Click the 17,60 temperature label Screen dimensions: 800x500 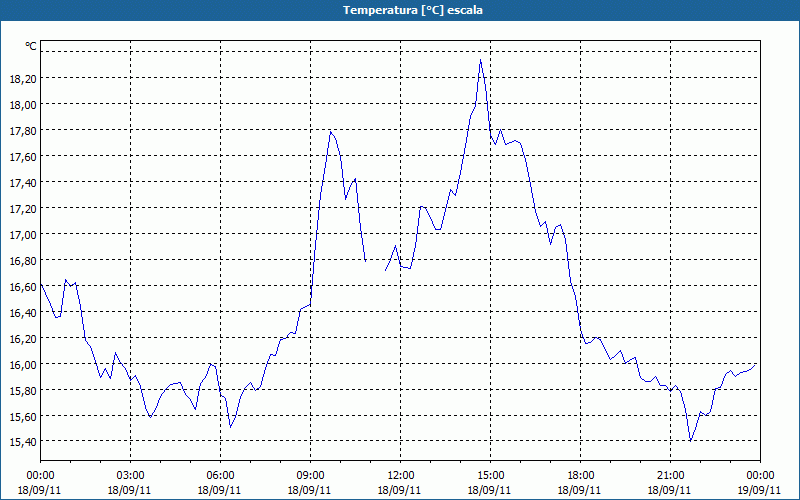click(x=23, y=156)
